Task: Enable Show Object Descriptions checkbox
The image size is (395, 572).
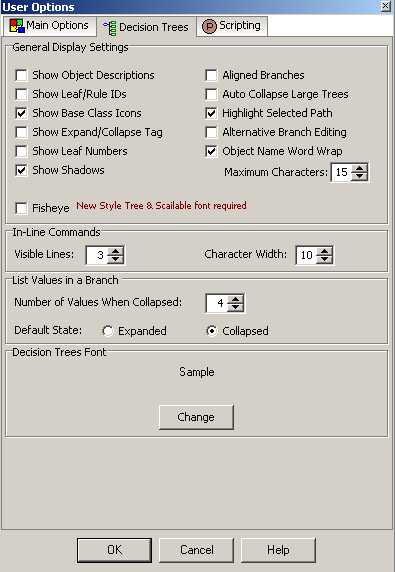Action: click(21, 75)
